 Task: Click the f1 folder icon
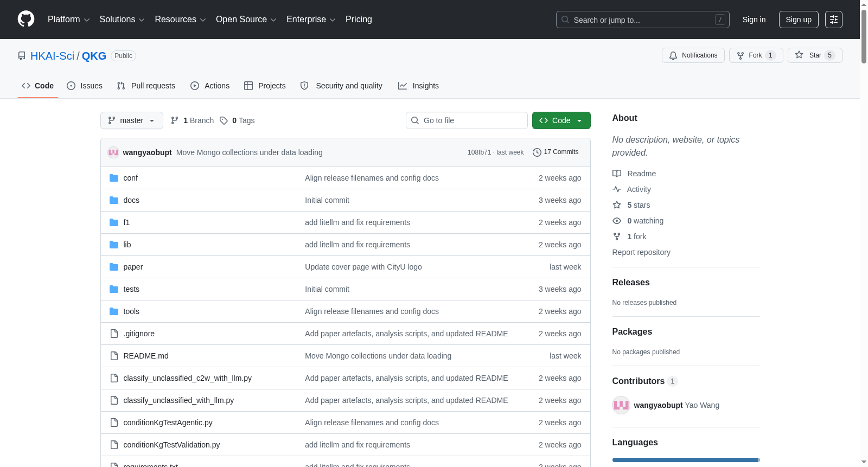(x=114, y=222)
